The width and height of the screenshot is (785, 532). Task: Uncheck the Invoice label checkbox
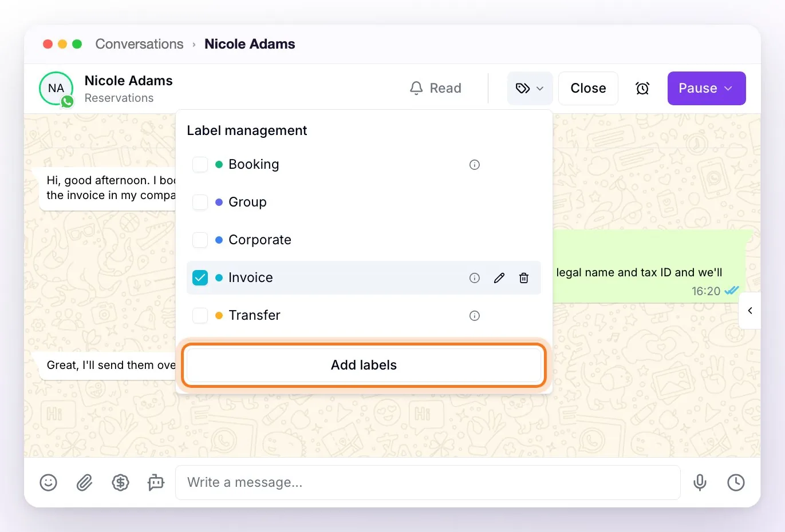coord(200,278)
